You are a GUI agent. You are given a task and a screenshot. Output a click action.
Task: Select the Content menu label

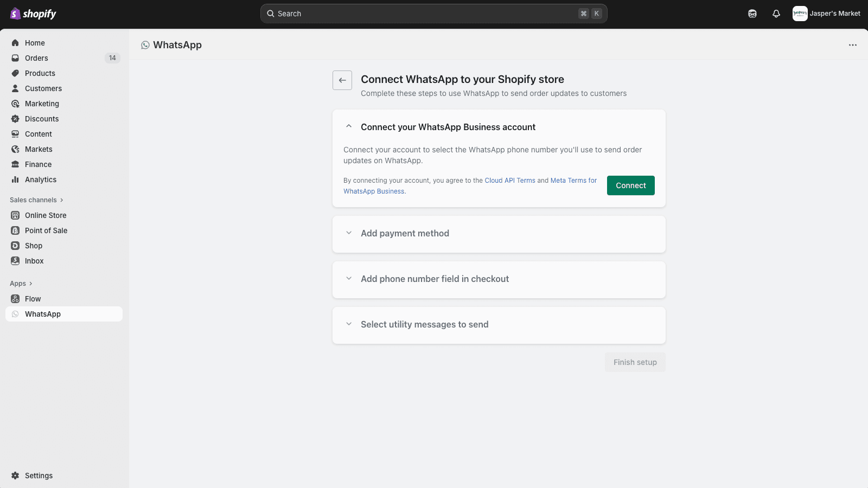pyautogui.click(x=39, y=134)
